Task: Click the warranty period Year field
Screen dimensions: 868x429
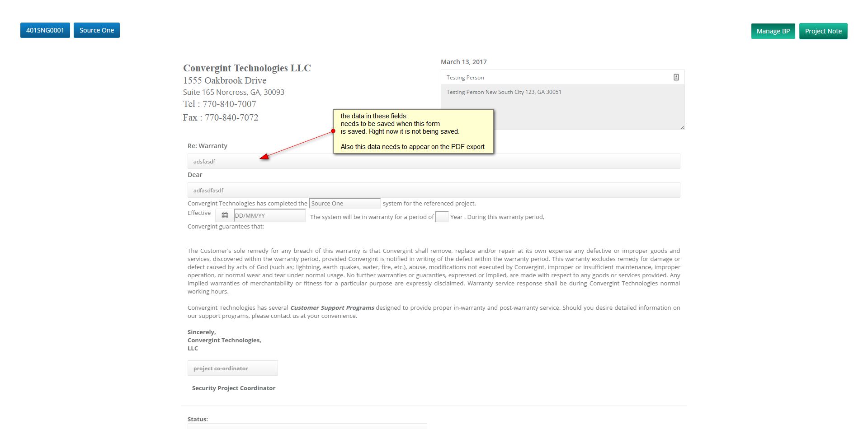Action: 442,217
